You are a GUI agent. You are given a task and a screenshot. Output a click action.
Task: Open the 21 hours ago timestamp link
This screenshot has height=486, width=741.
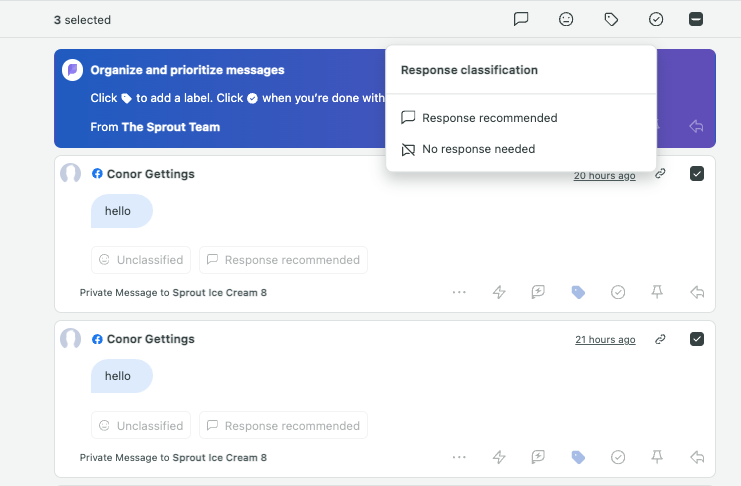click(605, 339)
